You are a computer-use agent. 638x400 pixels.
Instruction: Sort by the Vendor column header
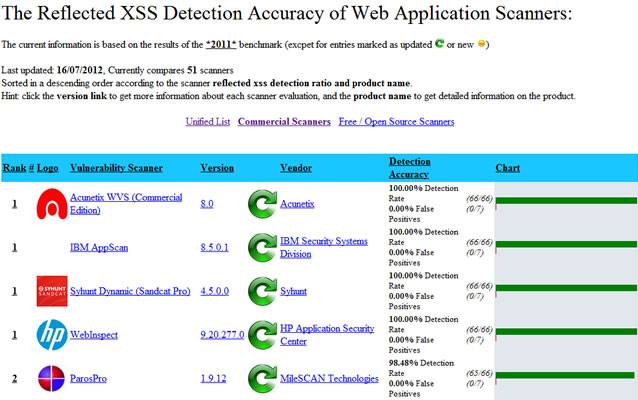tap(296, 168)
